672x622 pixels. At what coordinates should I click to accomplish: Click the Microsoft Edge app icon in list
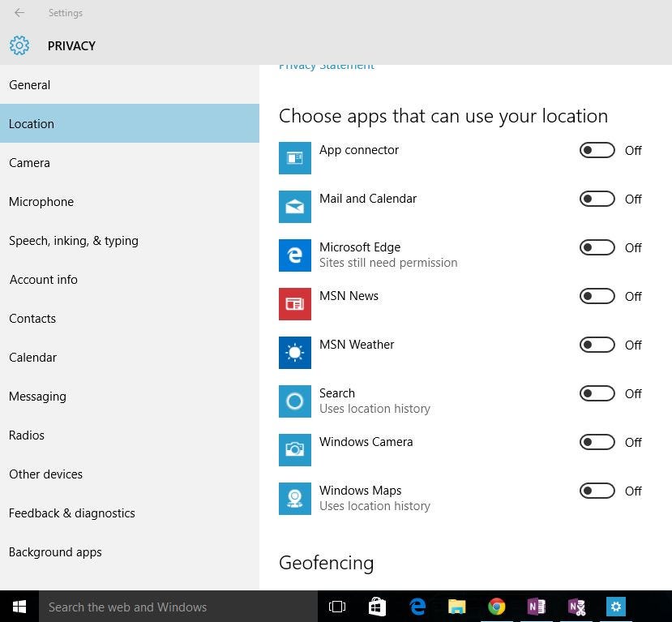tap(295, 255)
